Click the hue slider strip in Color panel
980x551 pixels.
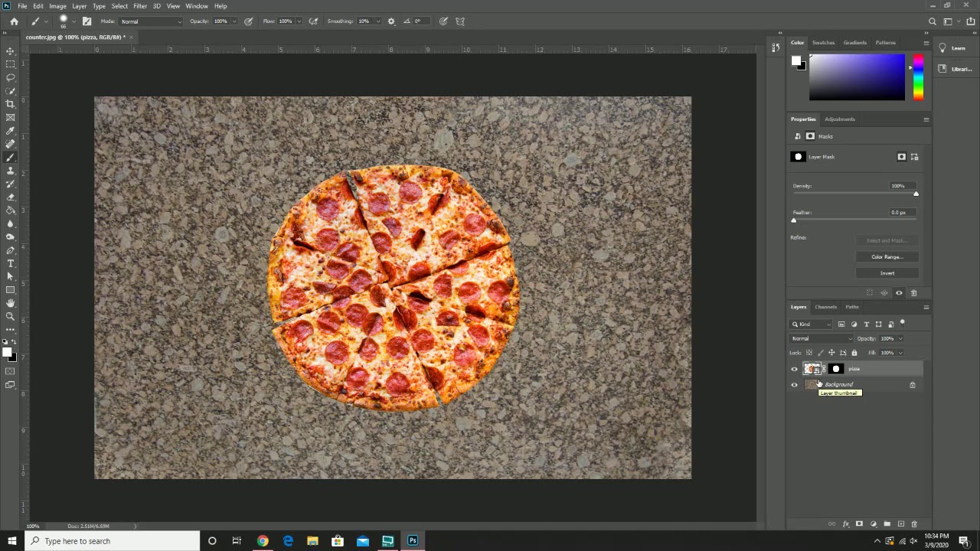click(x=918, y=77)
